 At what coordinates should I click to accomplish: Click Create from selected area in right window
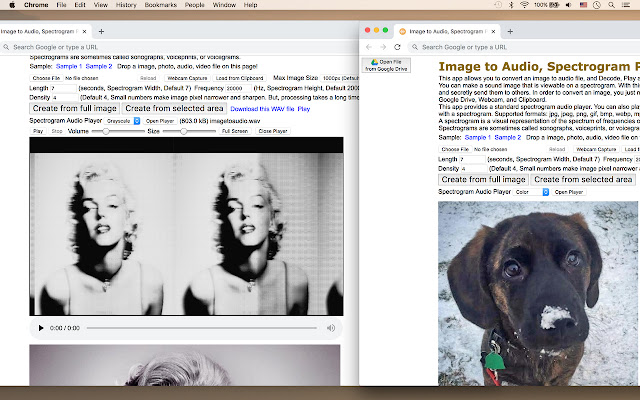583,180
